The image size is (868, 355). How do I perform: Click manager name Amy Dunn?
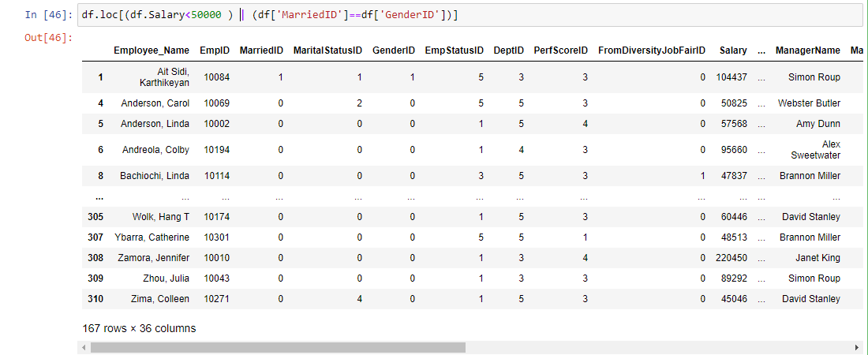coord(819,124)
